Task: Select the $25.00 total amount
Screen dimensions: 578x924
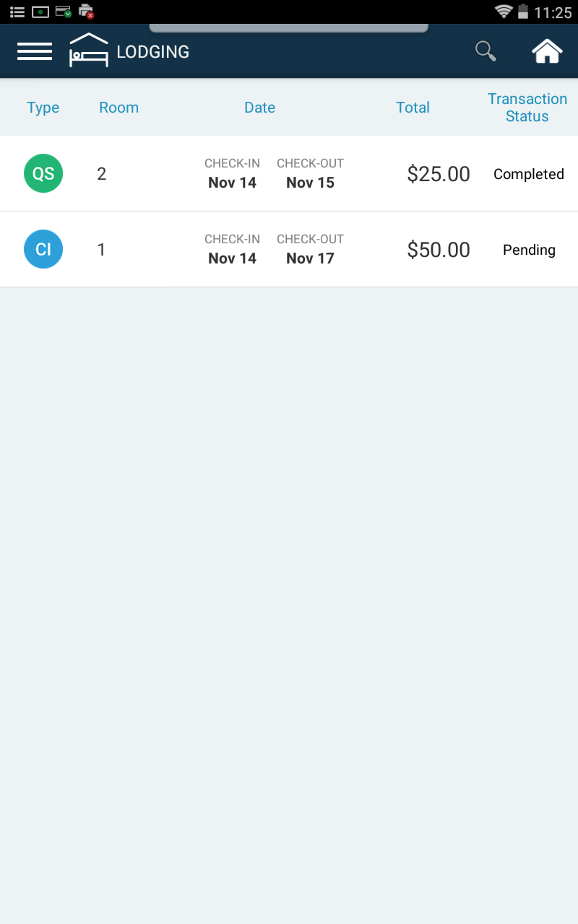Action: pyautogui.click(x=439, y=174)
